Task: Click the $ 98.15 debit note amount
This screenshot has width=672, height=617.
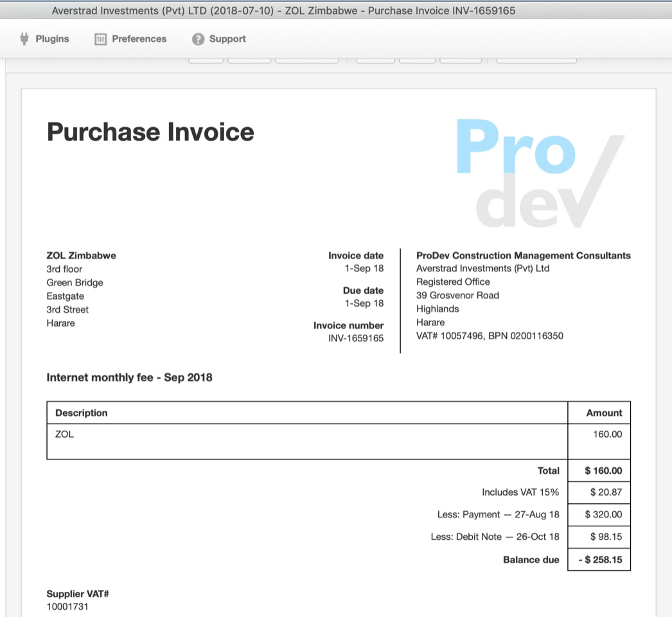Action: (x=606, y=537)
